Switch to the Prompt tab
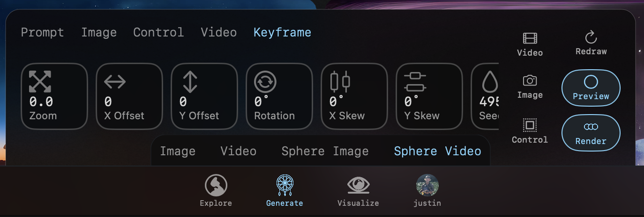Viewport: 644px width, 217px height. (x=43, y=32)
